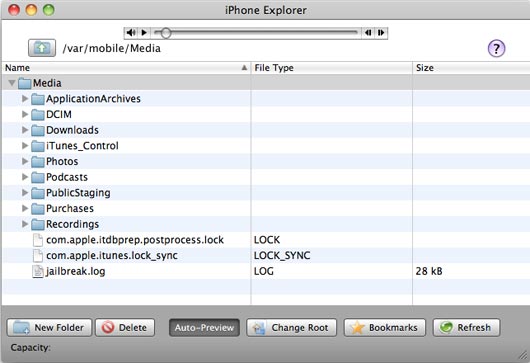The image size is (530, 363).
Task: Expand the Downloads folder
Action: (25, 130)
